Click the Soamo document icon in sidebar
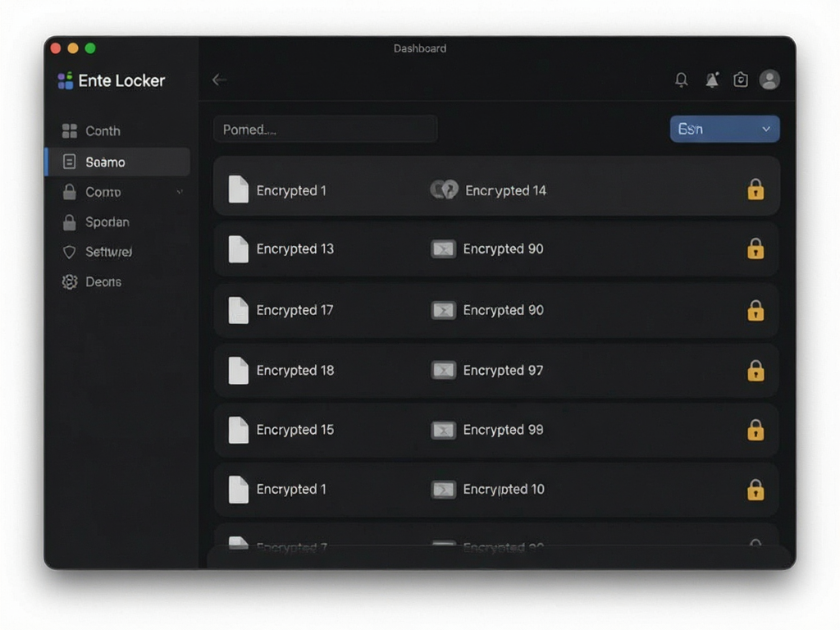Image resolution: width=840 pixels, height=630 pixels. (70, 162)
